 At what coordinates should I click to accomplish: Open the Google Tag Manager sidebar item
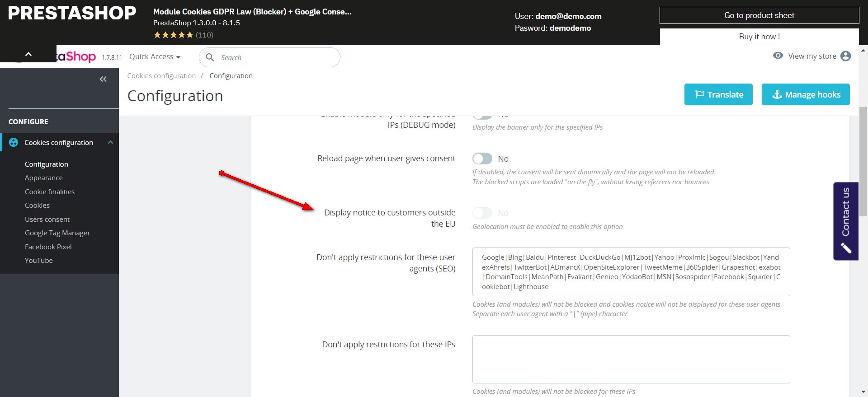[x=57, y=233]
